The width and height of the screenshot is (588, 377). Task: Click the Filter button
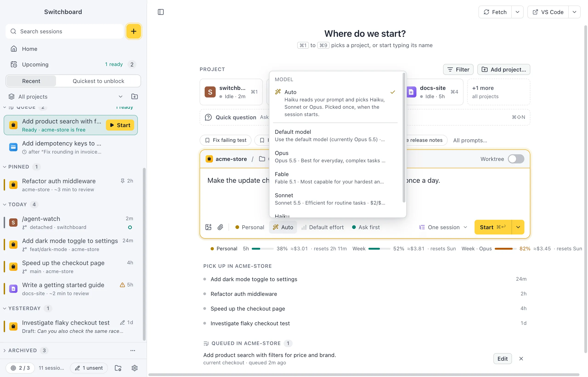coord(458,69)
